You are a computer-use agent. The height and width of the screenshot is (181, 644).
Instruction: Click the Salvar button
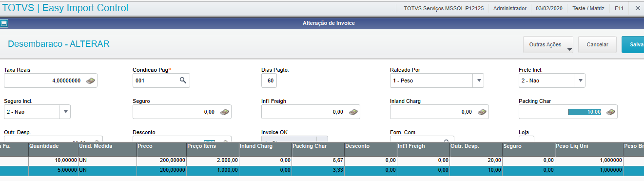tap(633, 44)
